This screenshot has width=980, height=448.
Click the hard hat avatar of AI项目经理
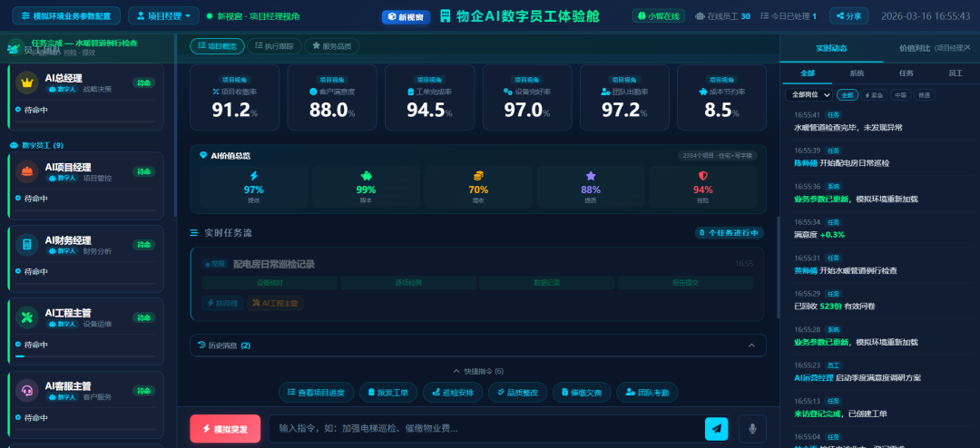pyautogui.click(x=27, y=171)
